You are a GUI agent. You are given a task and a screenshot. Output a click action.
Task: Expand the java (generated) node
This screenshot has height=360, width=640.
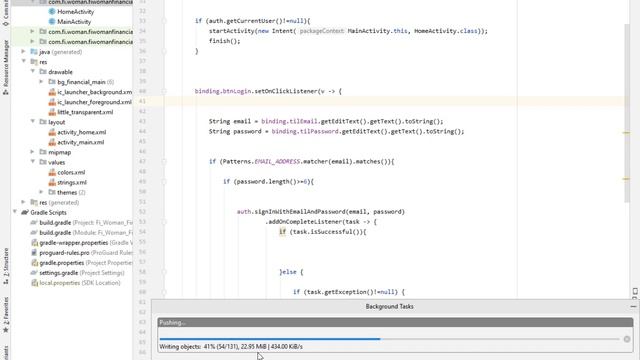click(23, 51)
